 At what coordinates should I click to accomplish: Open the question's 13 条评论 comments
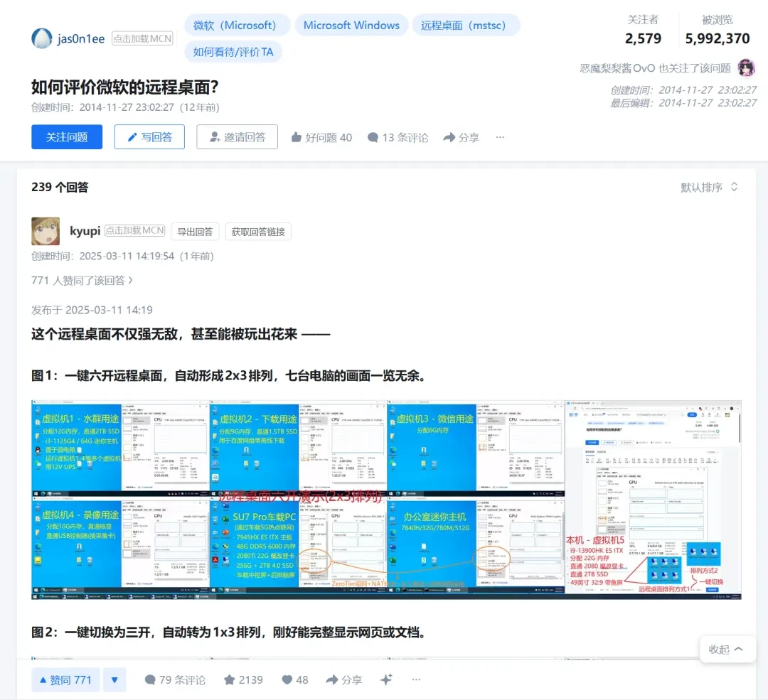coord(398,138)
